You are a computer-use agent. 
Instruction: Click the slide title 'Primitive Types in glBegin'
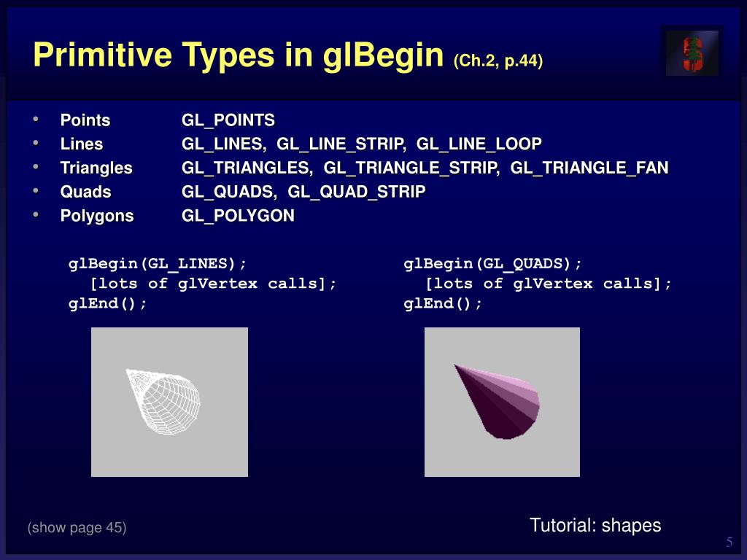239,55
